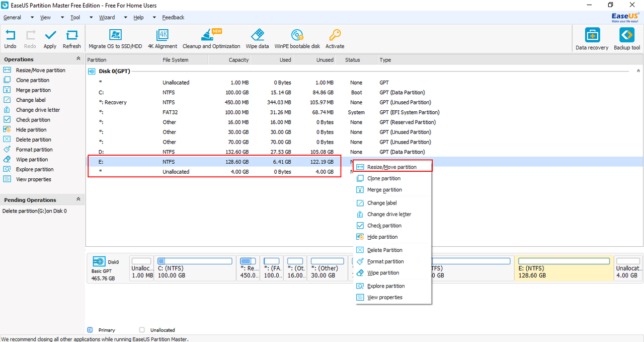
Task: Choose Delete Partition from context menu
Action: click(393, 250)
